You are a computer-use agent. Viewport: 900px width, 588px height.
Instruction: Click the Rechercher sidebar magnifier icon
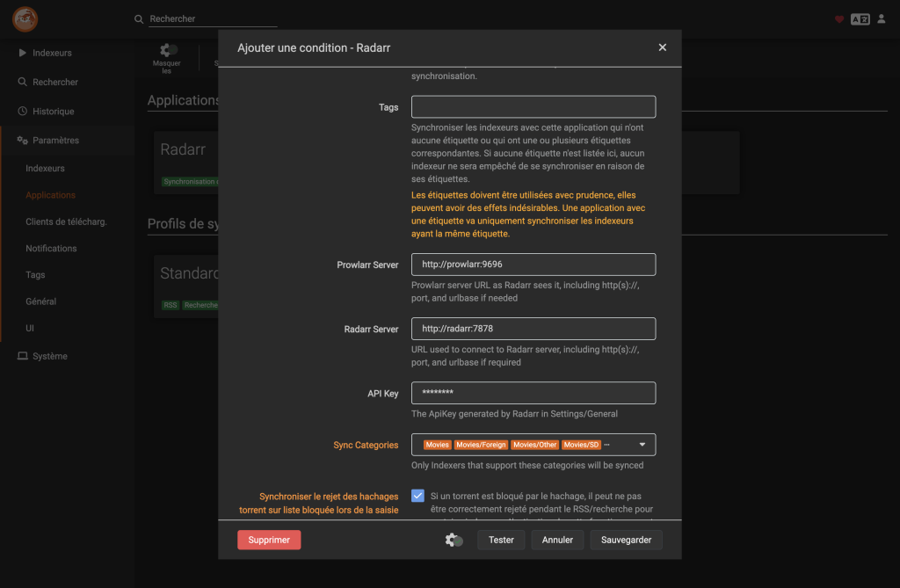coord(22,82)
